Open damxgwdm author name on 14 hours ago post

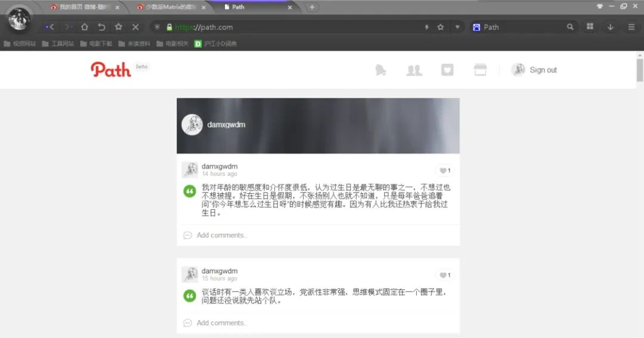pos(219,166)
